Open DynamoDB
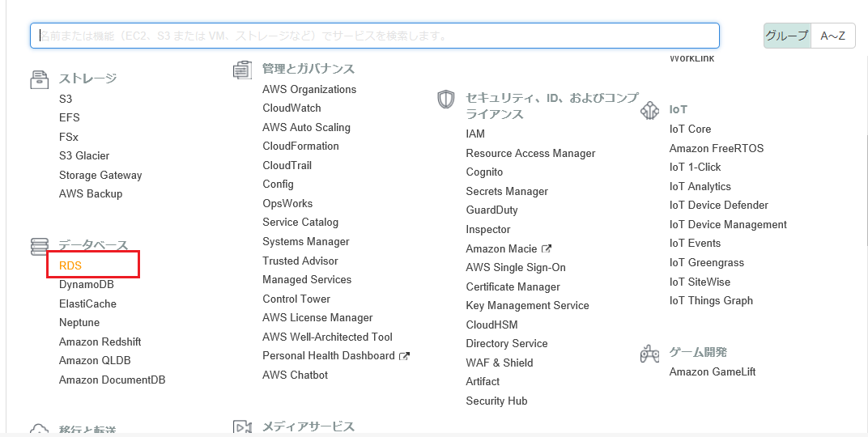 click(87, 284)
